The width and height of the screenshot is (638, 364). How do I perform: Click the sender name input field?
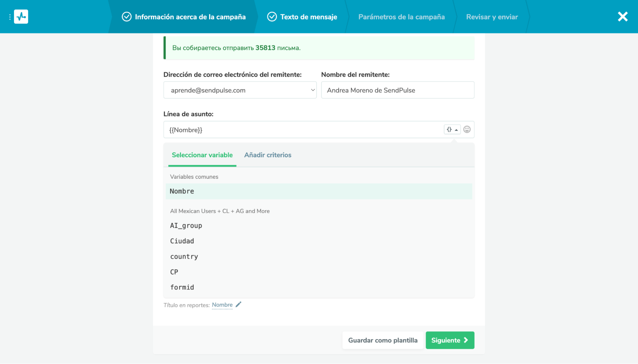[398, 90]
